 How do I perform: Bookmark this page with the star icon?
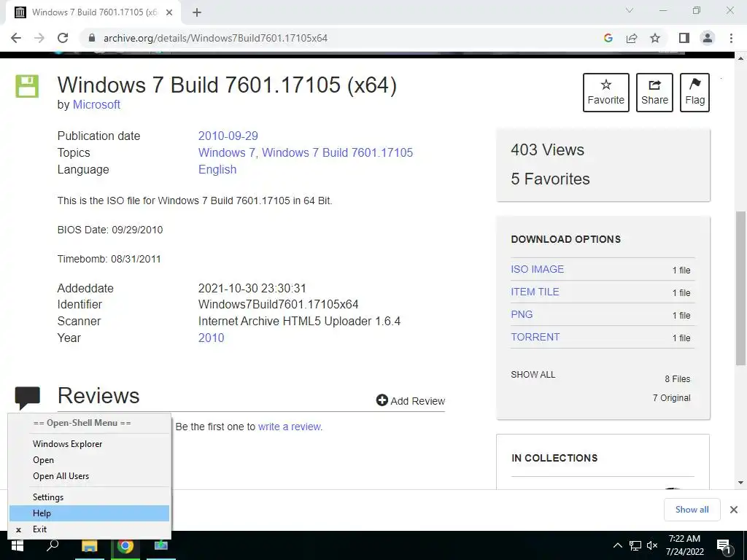pyautogui.click(x=655, y=38)
